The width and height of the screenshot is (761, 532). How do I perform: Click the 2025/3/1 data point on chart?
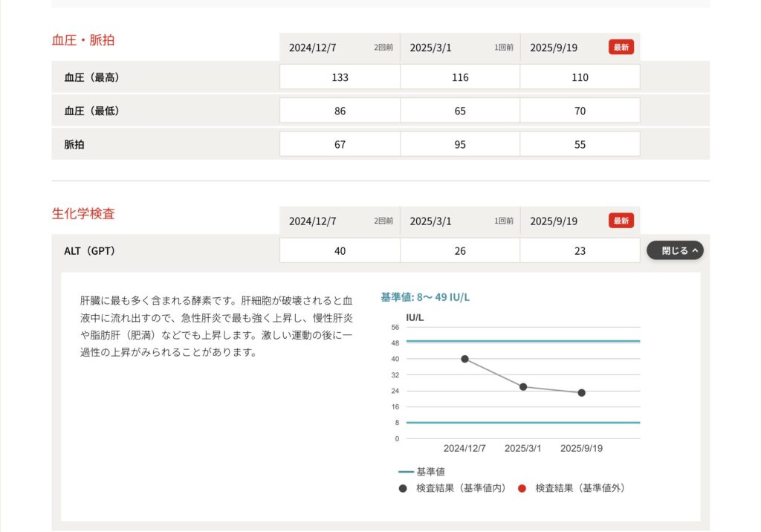click(523, 387)
